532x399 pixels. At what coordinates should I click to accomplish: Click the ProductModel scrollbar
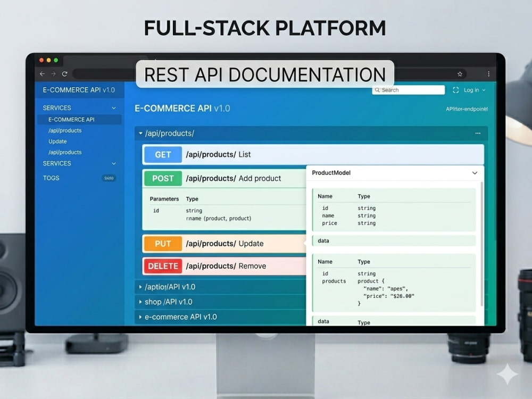[x=481, y=244]
